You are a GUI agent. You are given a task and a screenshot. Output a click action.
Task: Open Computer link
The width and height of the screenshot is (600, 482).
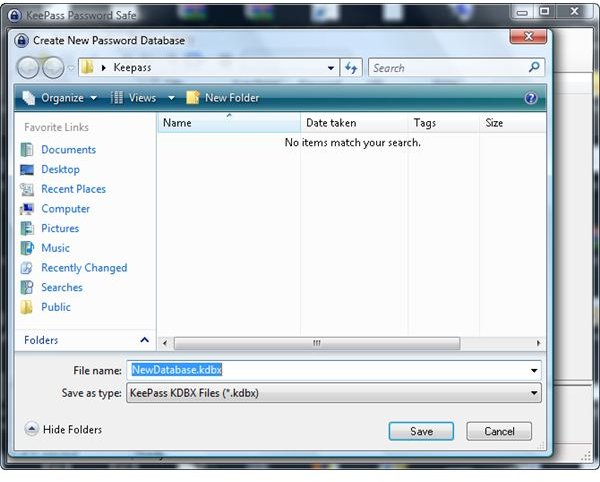[65, 209]
